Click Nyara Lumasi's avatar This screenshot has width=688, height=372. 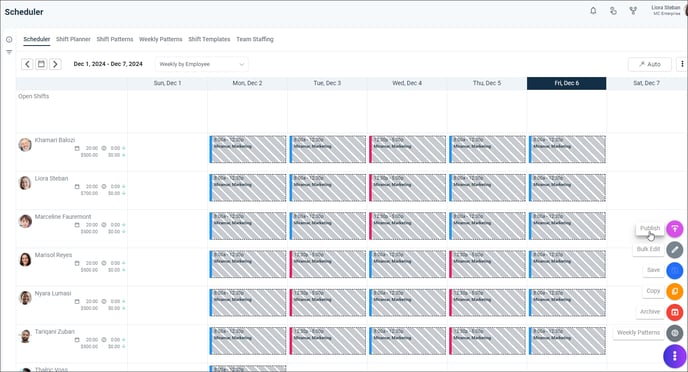click(x=25, y=297)
